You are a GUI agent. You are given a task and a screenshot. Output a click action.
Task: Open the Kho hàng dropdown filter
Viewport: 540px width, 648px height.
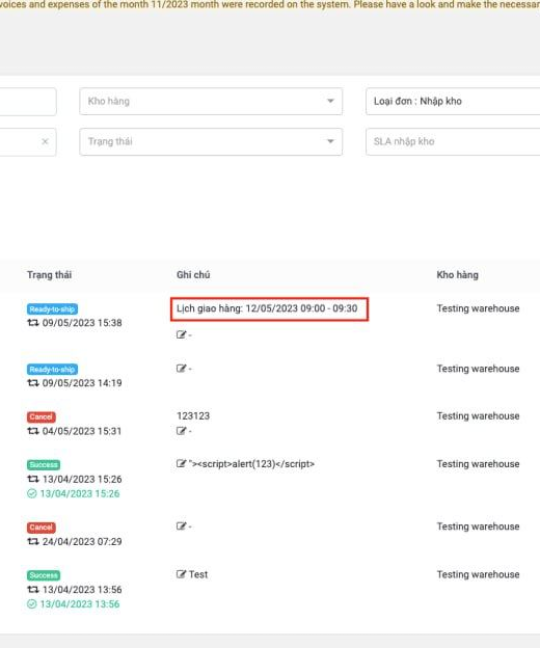(x=211, y=101)
